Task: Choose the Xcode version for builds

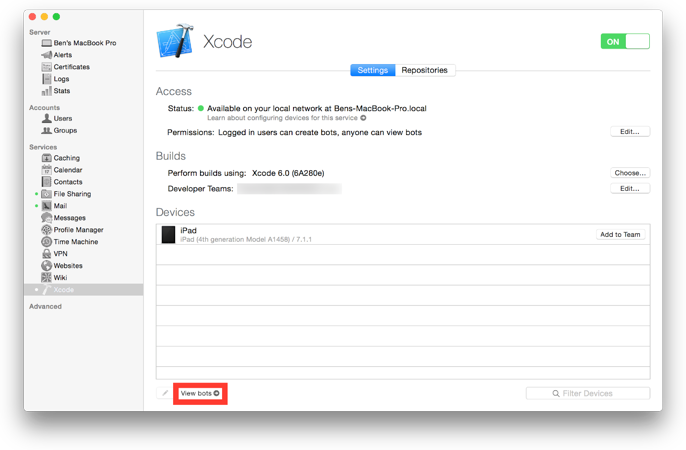Action: point(630,173)
